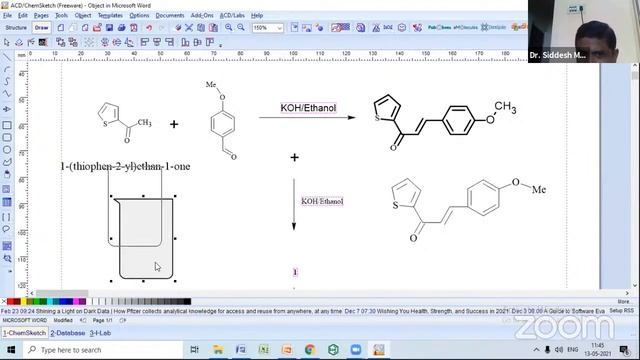Image resolution: width=640 pixels, height=360 pixels.
Task: Cut the selection with the scissors icon
Action: 189,28
